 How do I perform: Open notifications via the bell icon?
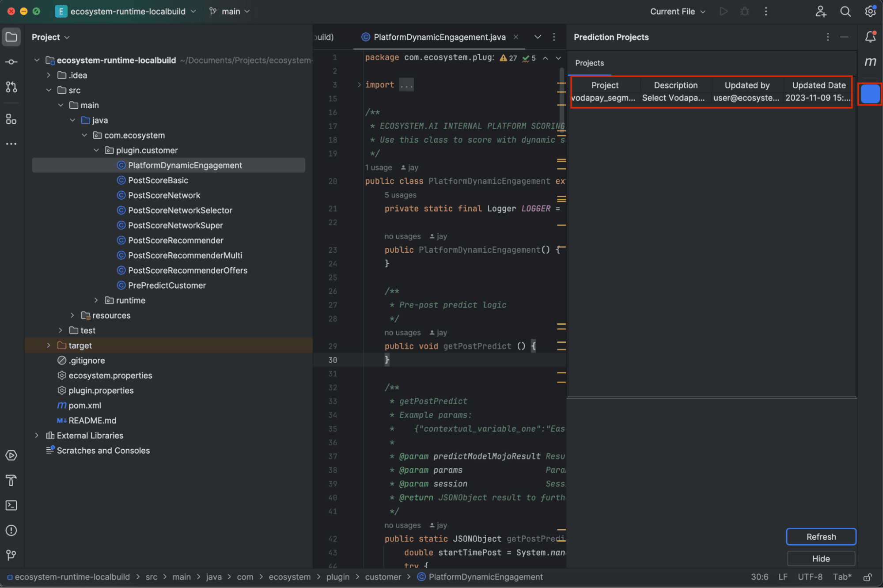click(x=870, y=37)
